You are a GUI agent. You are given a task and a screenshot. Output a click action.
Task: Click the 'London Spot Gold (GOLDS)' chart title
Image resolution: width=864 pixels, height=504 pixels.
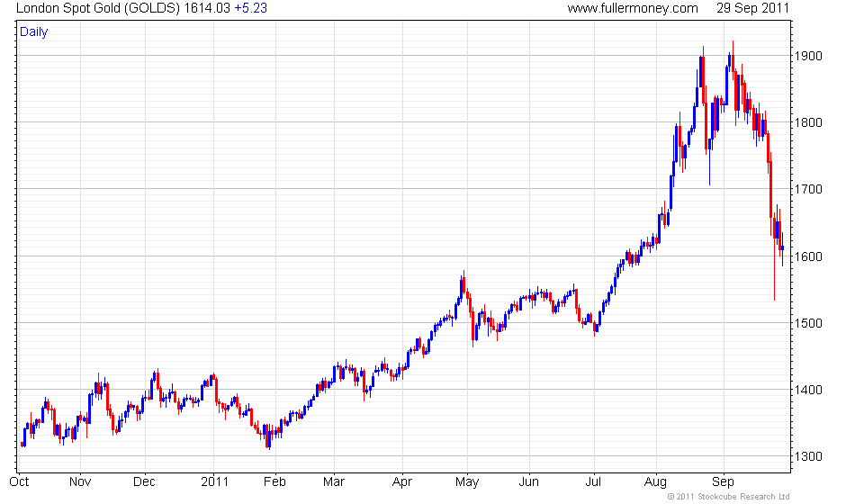(x=98, y=8)
